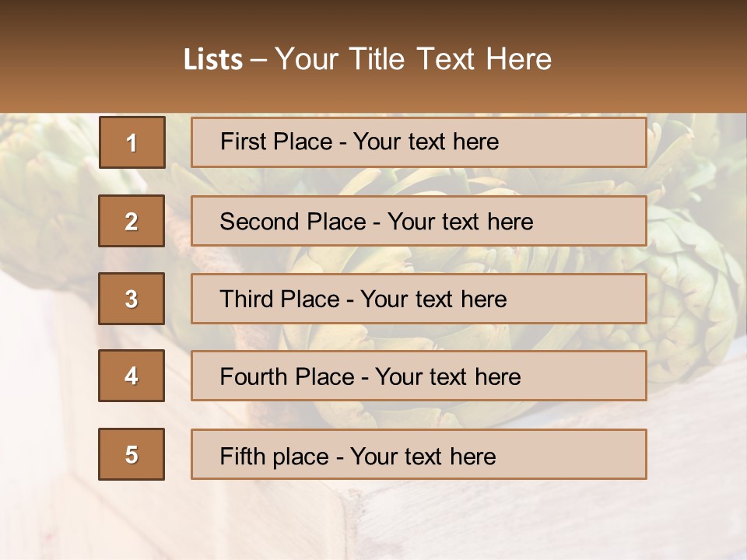
Task: Select the Your Title Text Here heading
Action: pyautogui.click(x=413, y=59)
